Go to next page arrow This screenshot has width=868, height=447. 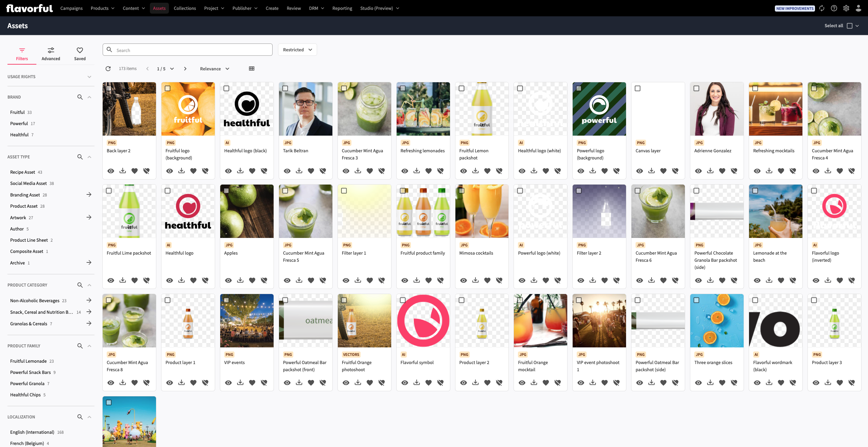click(185, 69)
